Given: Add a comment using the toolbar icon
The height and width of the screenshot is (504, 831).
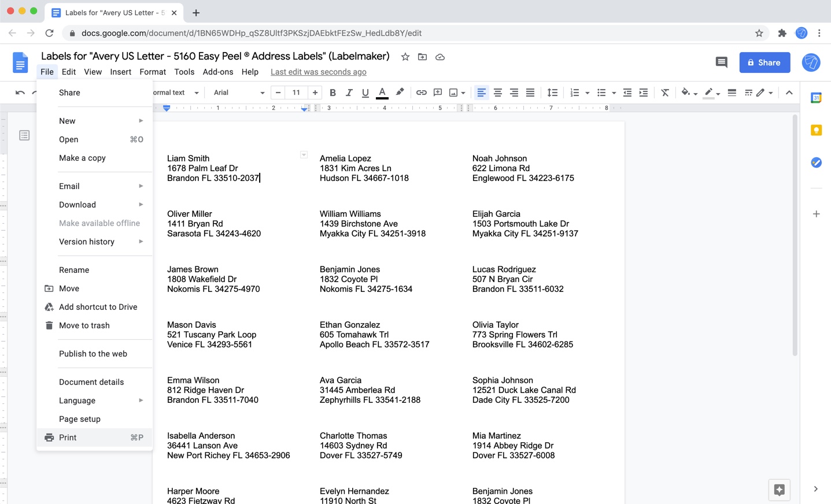Looking at the screenshot, I should click(437, 92).
